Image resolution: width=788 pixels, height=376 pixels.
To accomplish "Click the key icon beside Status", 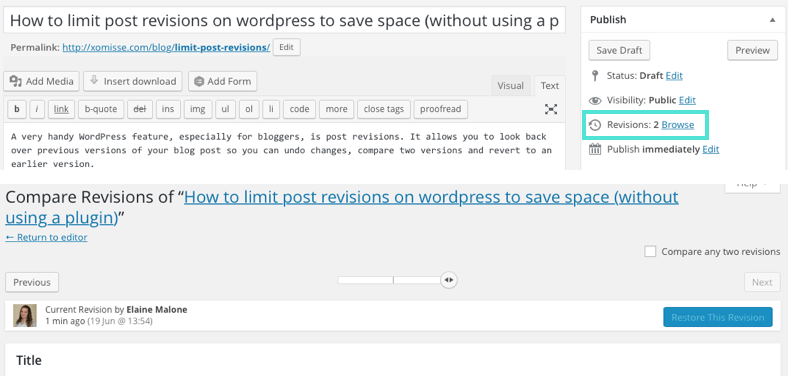I will click(x=595, y=76).
